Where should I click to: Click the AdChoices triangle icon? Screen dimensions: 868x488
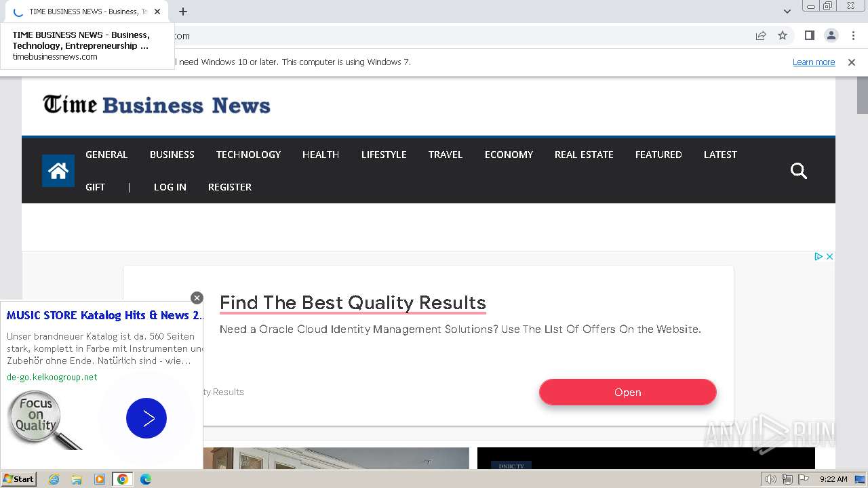pos(818,256)
